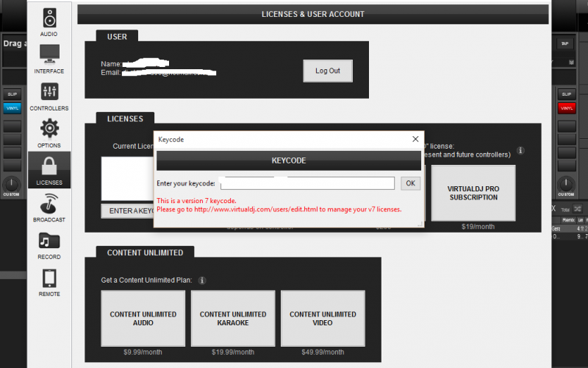The width and height of the screenshot is (588, 368).
Task: Click the KEYCODE dialog header bar
Action: [x=289, y=160]
